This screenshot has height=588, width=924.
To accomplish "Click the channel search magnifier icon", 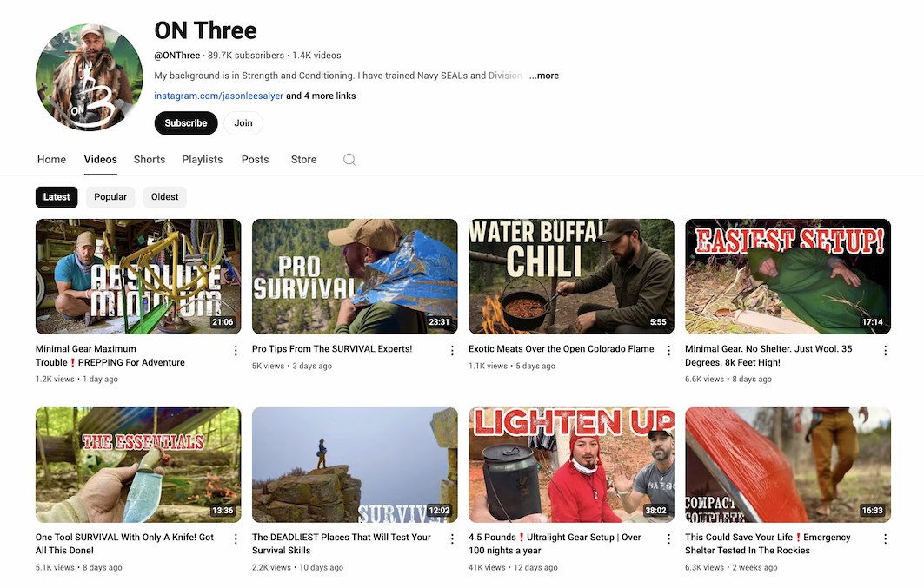I will (x=349, y=160).
